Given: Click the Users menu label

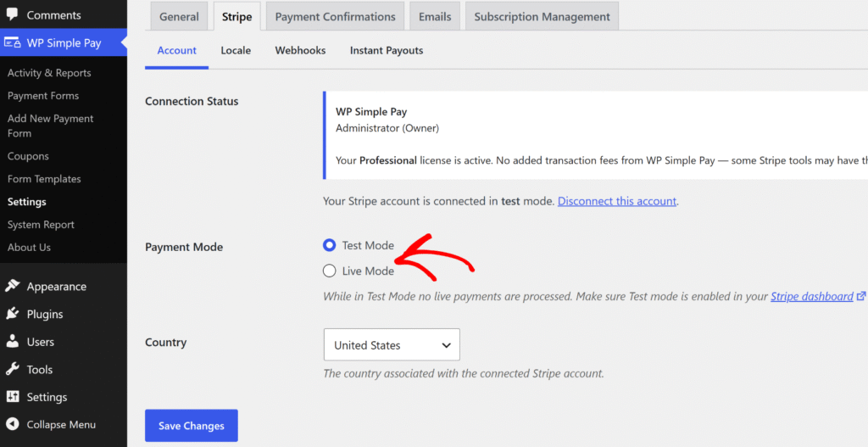Looking at the screenshot, I should coord(41,342).
